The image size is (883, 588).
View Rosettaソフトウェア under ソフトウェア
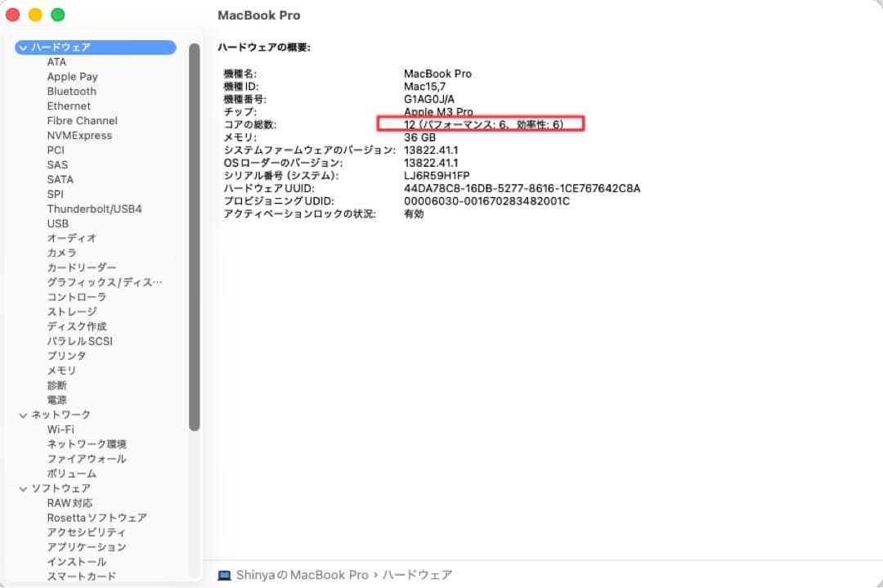[x=98, y=518]
